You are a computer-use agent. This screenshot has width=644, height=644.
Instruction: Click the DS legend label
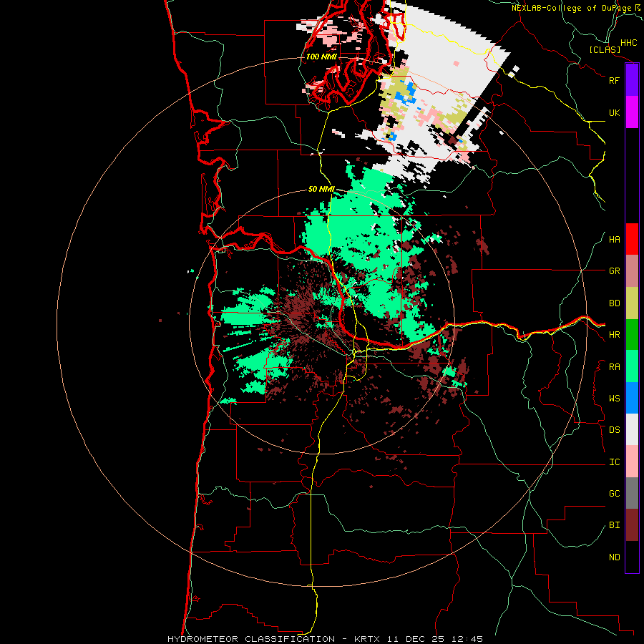point(615,430)
